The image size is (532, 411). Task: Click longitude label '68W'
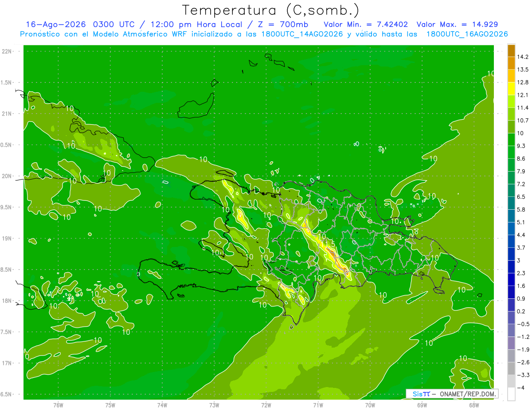474,405
